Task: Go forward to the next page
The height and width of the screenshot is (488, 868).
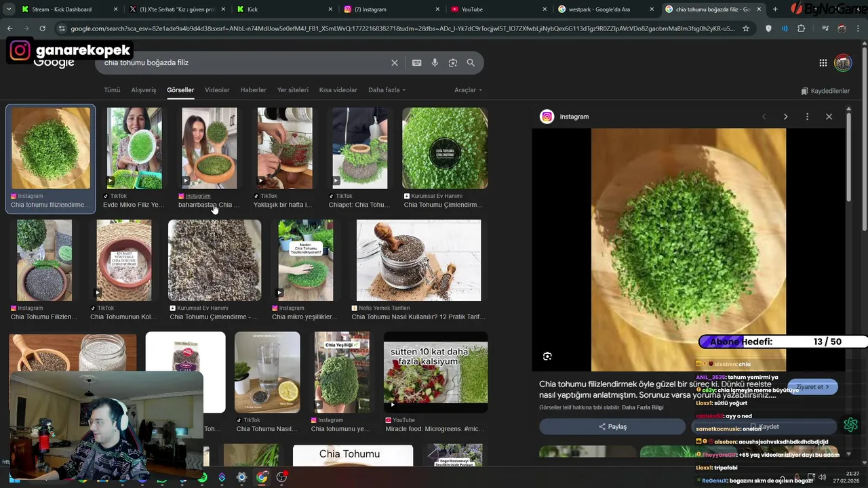Action: click(26, 28)
